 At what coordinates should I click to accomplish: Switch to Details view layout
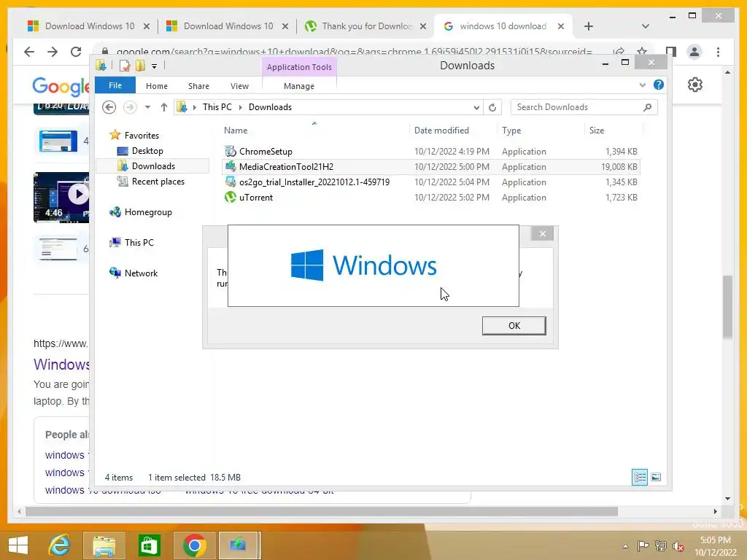point(639,477)
